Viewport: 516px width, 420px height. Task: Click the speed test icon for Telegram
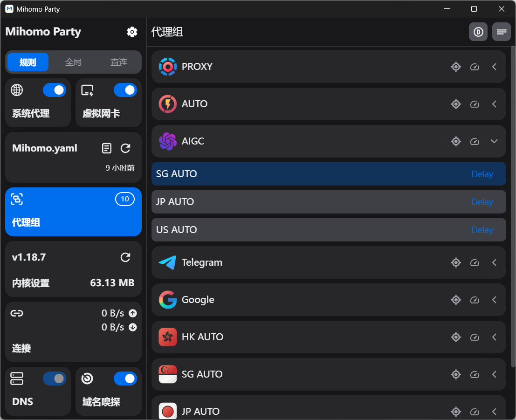475,262
